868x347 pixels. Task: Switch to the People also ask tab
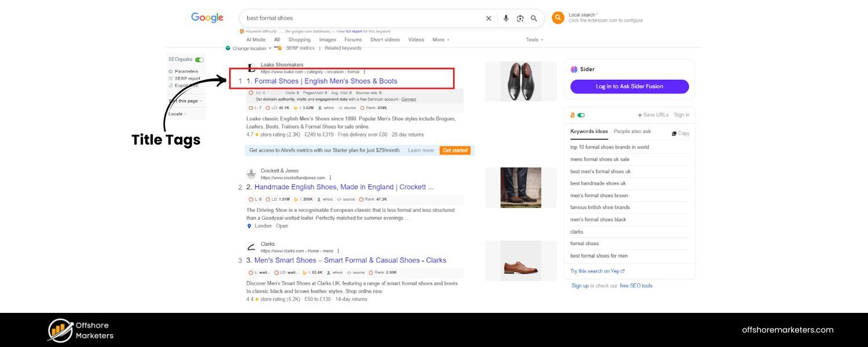[632, 131]
